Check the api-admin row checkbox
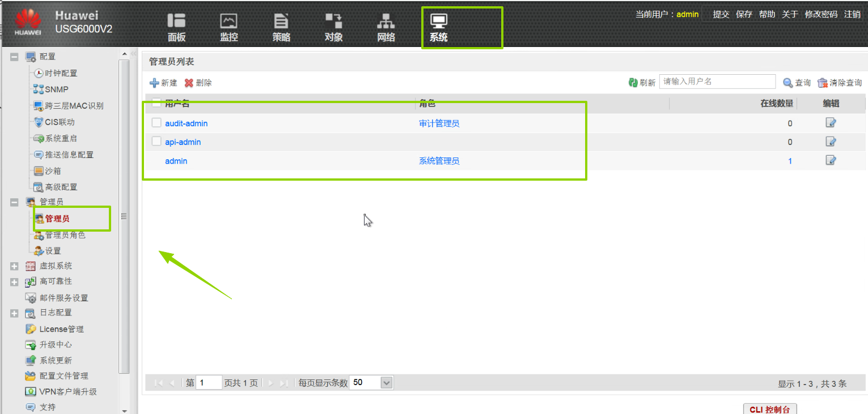Screen dimensions: 868x414 pos(156,142)
